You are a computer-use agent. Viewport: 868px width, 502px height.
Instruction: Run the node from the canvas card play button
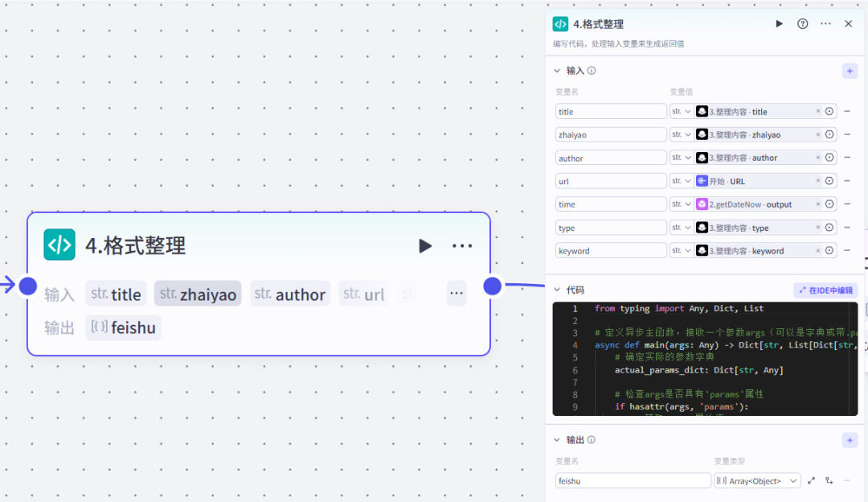coord(425,245)
